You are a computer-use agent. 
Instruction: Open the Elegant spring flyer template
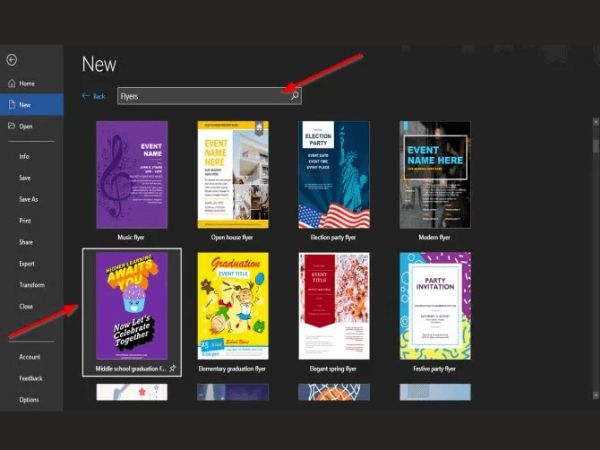(334, 305)
